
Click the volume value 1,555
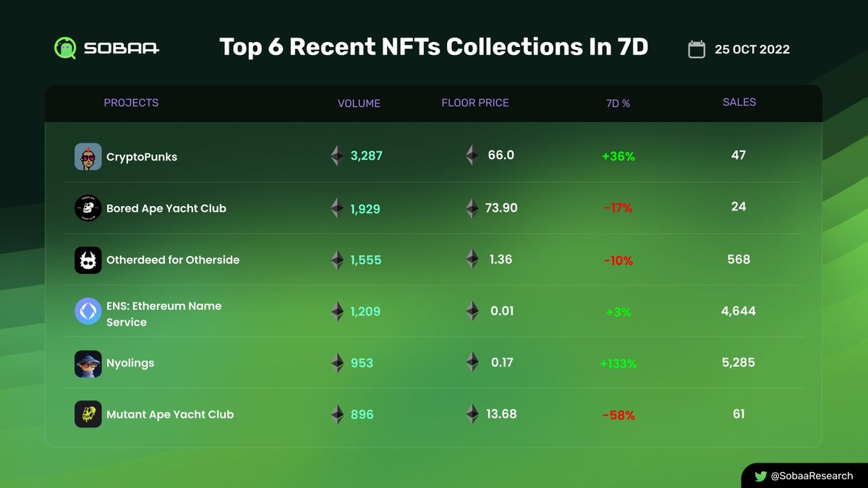click(x=366, y=260)
